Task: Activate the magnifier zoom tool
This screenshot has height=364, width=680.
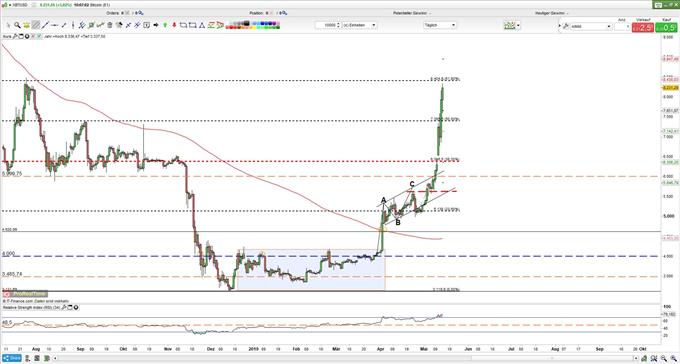Action: coord(17,25)
